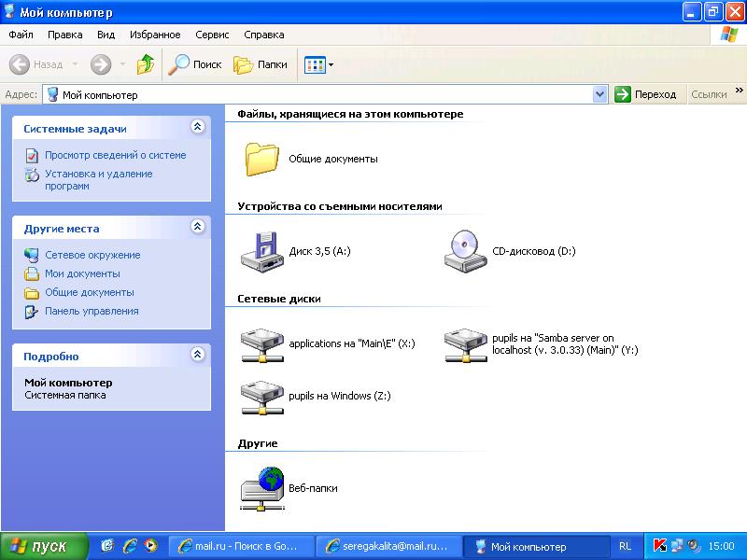Collapse the Другие места panel

(197, 227)
